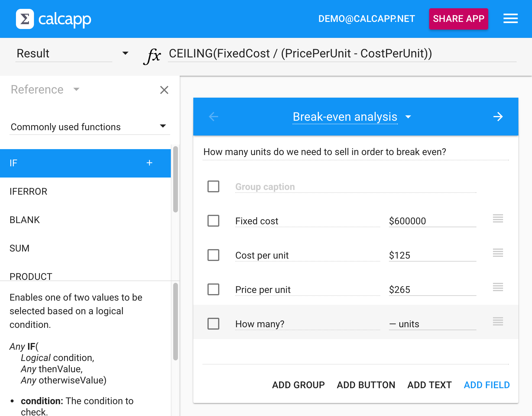Tick the Price per unit checkbox
532x416 pixels.
(213, 289)
